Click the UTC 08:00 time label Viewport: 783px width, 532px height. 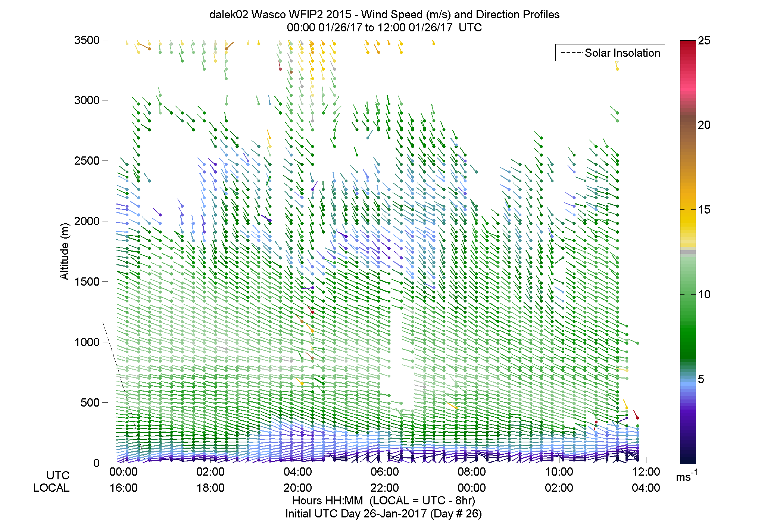click(x=472, y=472)
